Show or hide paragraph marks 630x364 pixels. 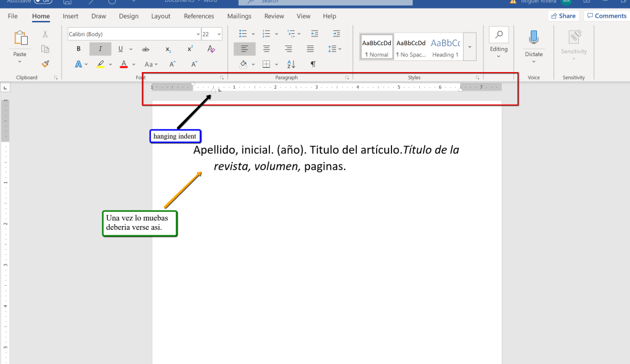click(x=313, y=64)
